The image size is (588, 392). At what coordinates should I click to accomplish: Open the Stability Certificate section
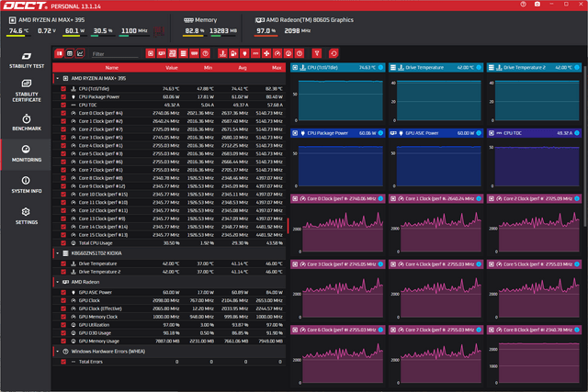click(x=27, y=91)
